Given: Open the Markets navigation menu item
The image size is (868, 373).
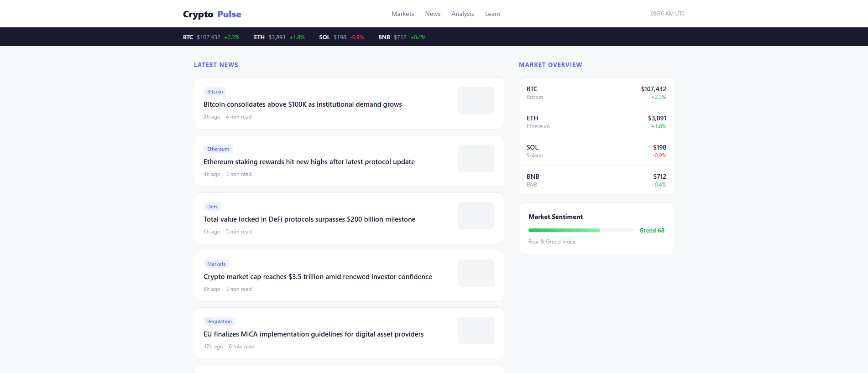Looking at the screenshot, I should coord(403,14).
